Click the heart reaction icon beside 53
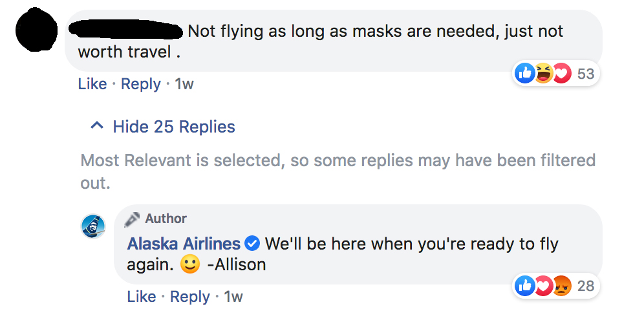 [561, 74]
